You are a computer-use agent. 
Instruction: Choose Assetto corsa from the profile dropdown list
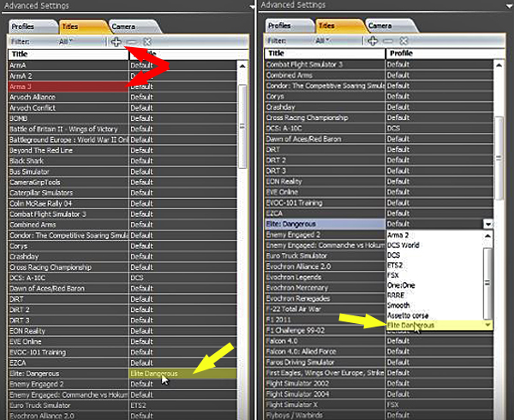(434, 315)
